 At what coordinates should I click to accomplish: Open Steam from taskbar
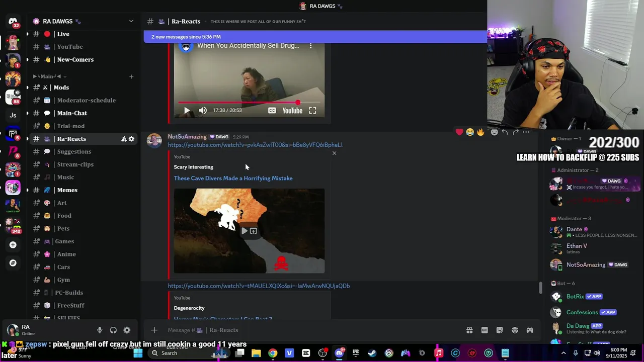(372, 353)
